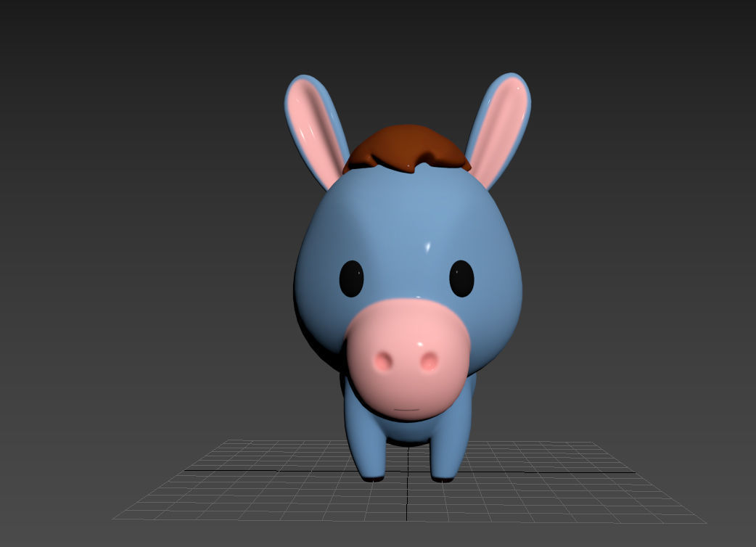Click the pink snout of the donkey
Image resolution: width=756 pixels, height=547 pixels.
(408, 359)
